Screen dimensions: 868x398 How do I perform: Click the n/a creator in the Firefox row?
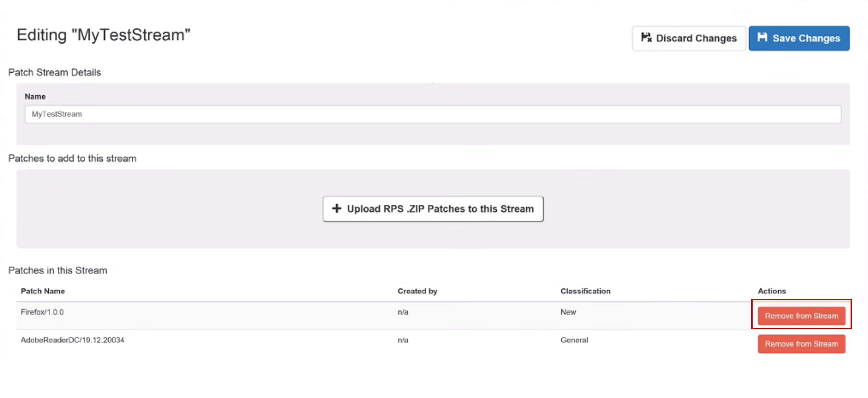click(x=403, y=312)
